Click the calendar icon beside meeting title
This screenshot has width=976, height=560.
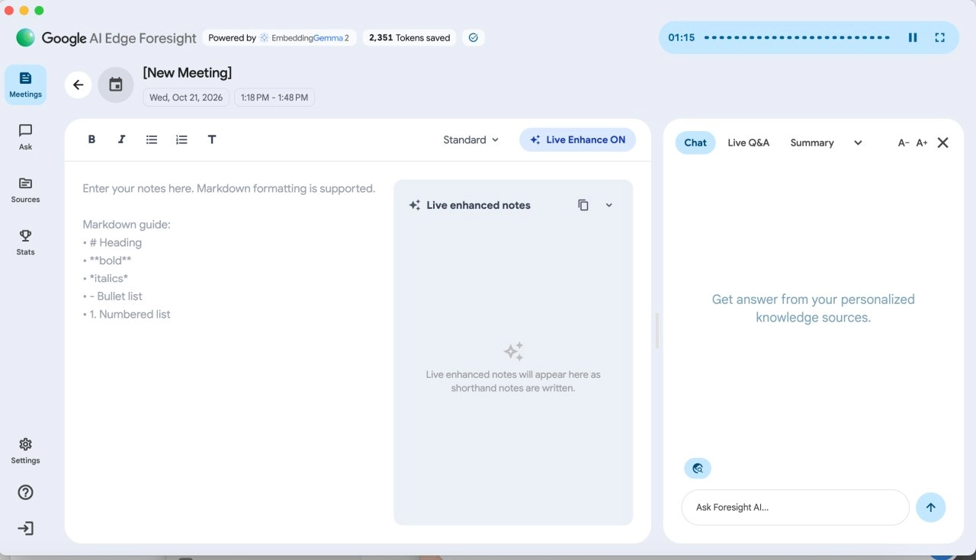point(116,85)
